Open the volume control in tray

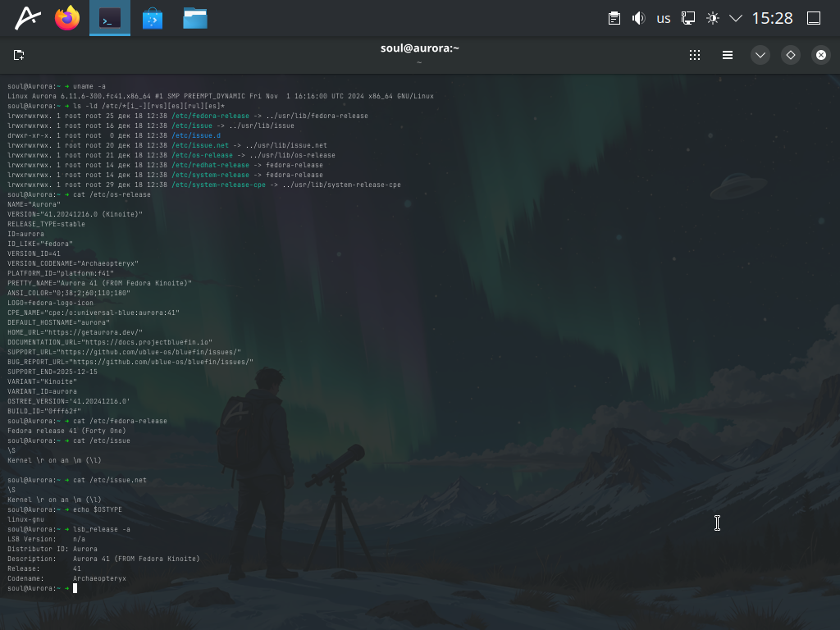(x=638, y=18)
